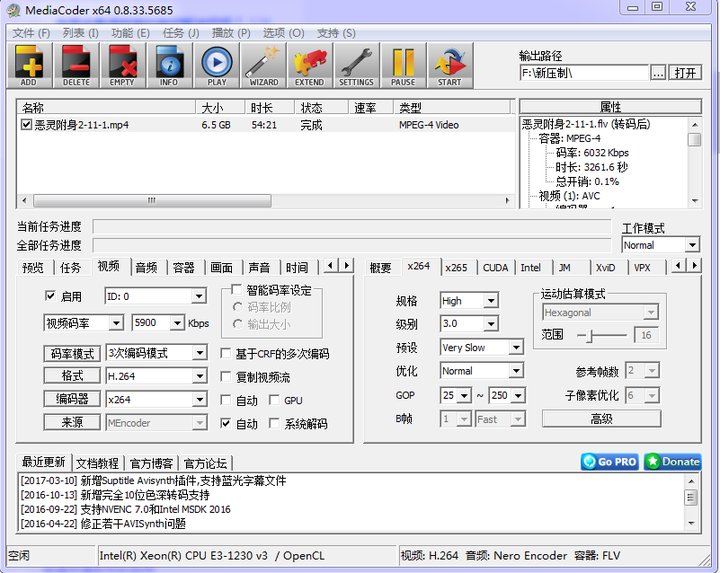720x573 pixels.
Task: Open the INFO toolbar icon
Action: pyautogui.click(x=169, y=65)
